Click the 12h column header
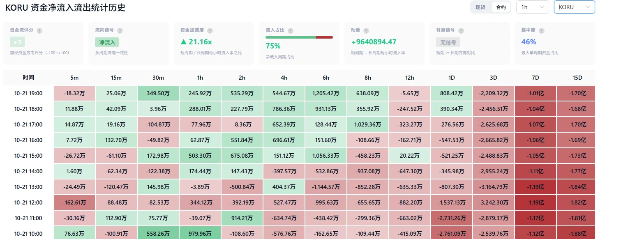Screen dimensions: 644x239 tap(410, 78)
